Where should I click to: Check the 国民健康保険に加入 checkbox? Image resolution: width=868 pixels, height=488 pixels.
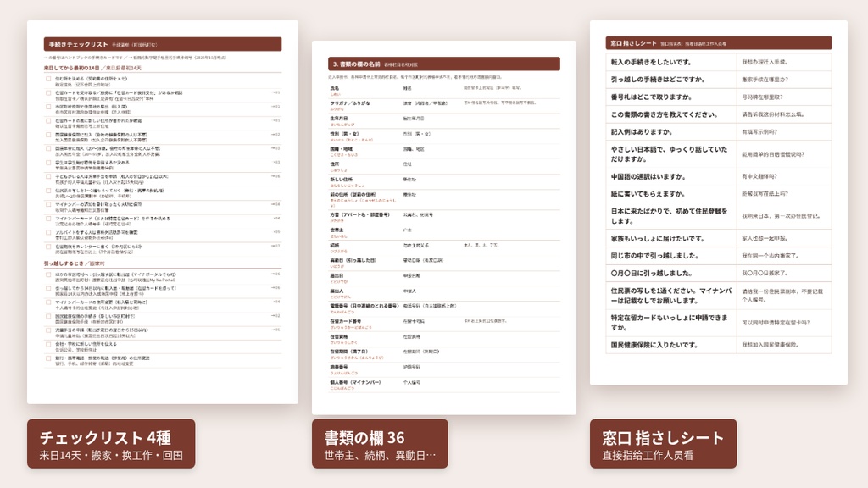click(48, 135)
